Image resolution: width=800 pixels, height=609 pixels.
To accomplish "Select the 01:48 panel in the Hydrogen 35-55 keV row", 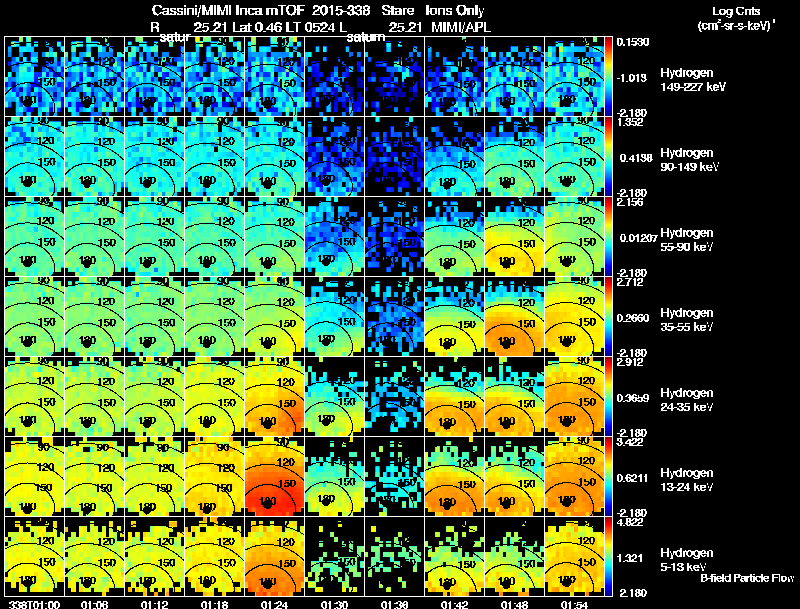I will (514, 316).
